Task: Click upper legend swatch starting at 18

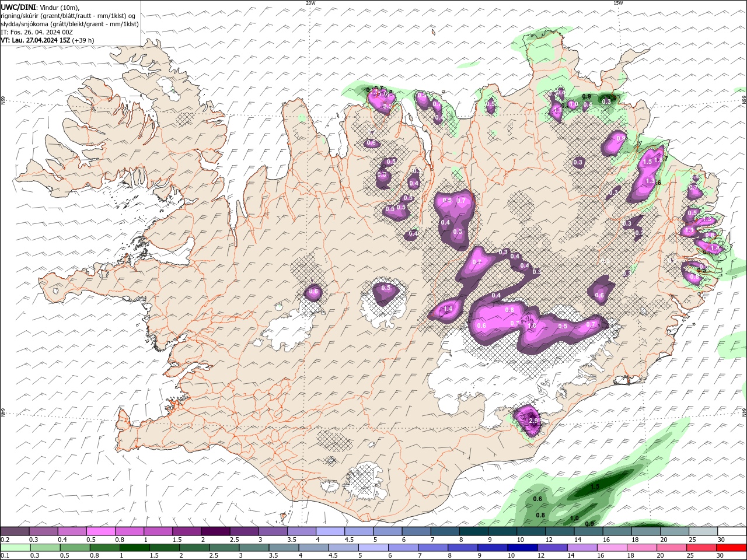Action: tap(645, 531)
